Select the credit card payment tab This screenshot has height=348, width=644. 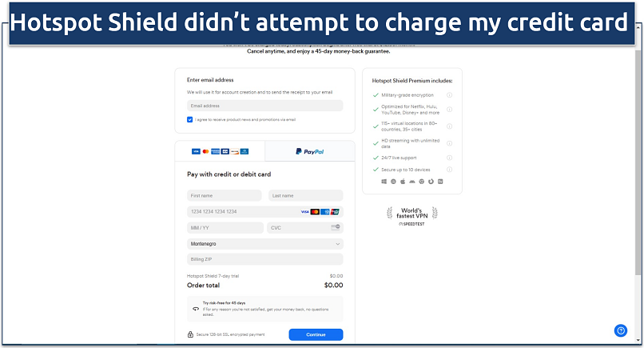click(220, 150)
